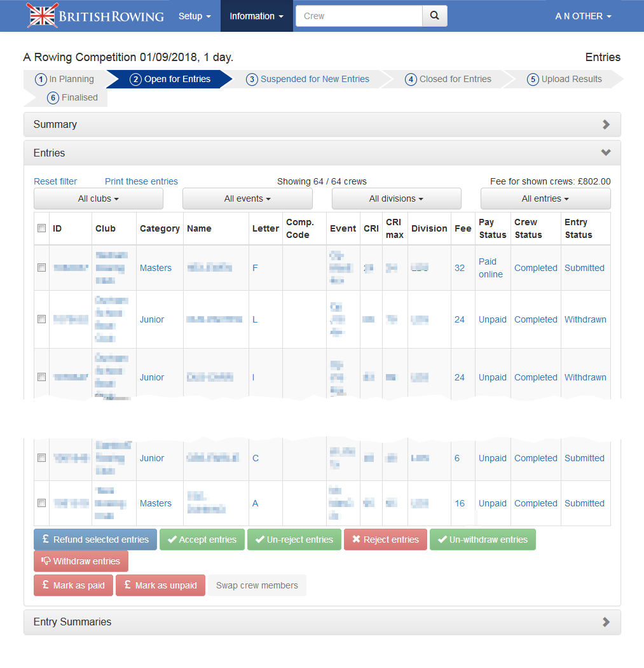Click Refund selected entries button
This screenshot has height=668, width=644.
click(95, 539)
